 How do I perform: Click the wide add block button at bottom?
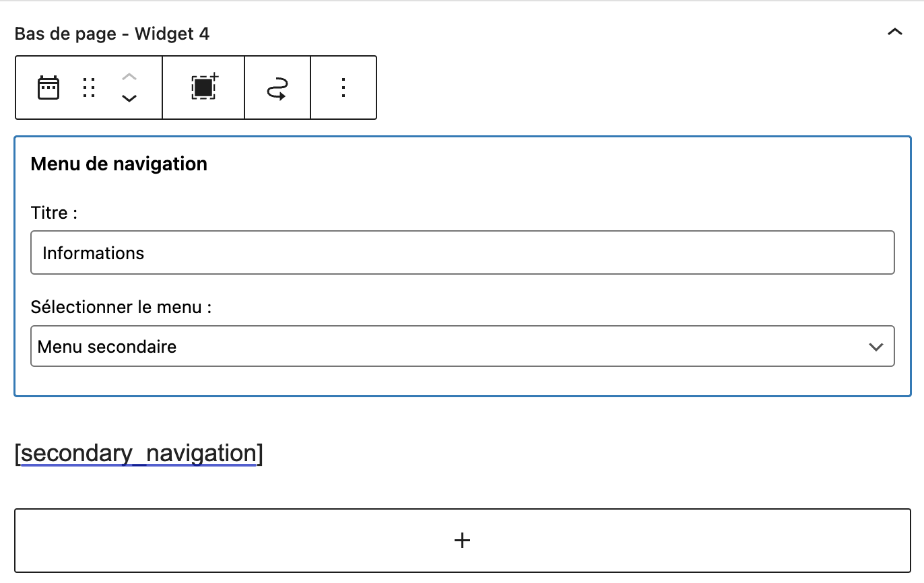tap(269, 541)
